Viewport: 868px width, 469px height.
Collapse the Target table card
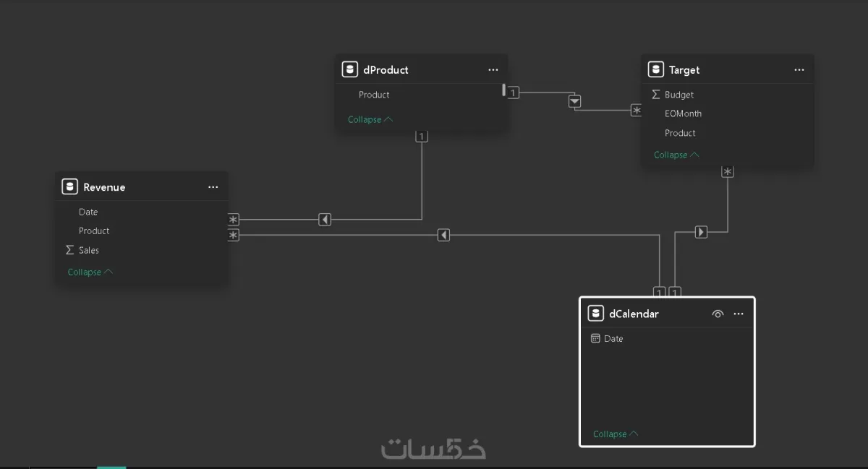(671, 154)
